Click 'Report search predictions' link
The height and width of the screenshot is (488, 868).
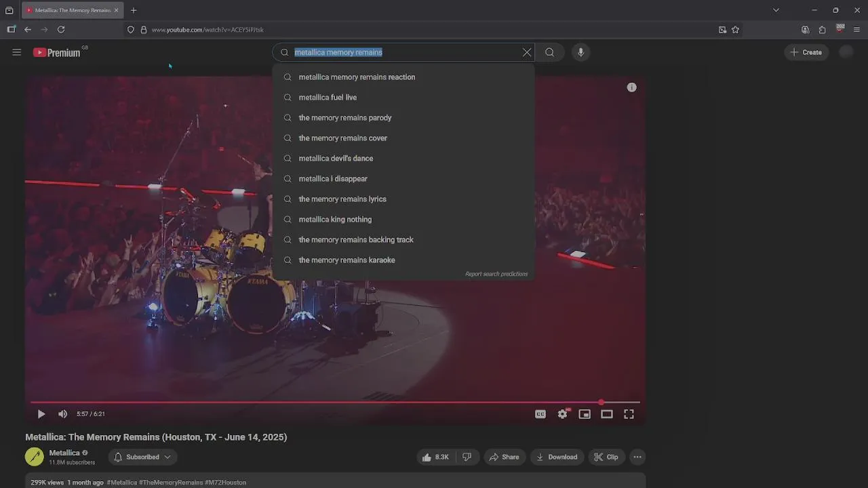click(496, 274)
